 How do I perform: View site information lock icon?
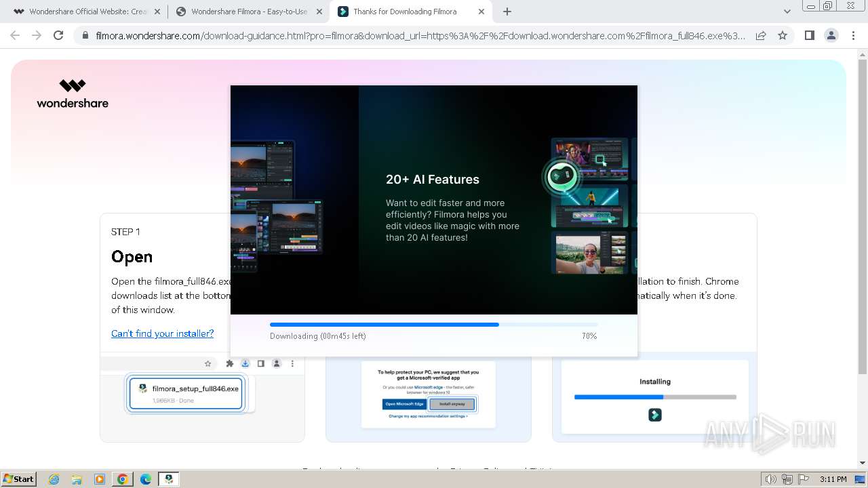point(85,35)
